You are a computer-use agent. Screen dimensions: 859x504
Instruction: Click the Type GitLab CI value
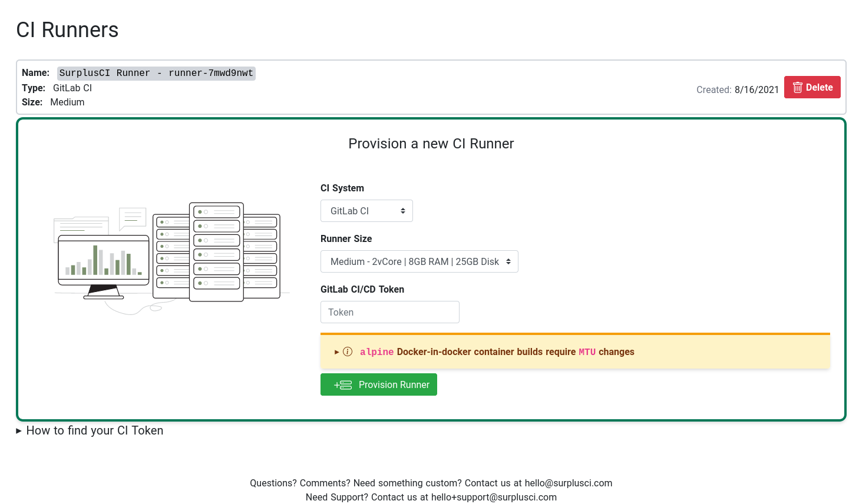[x=72, y=88]
